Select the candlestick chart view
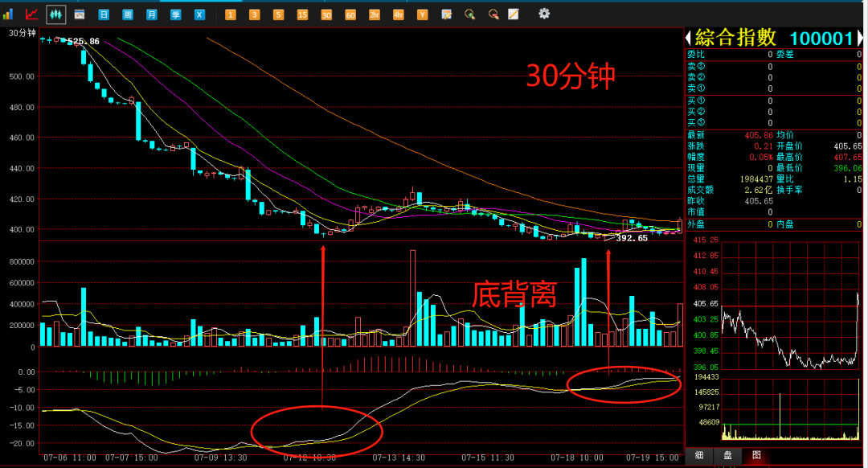 coord(55,14)
